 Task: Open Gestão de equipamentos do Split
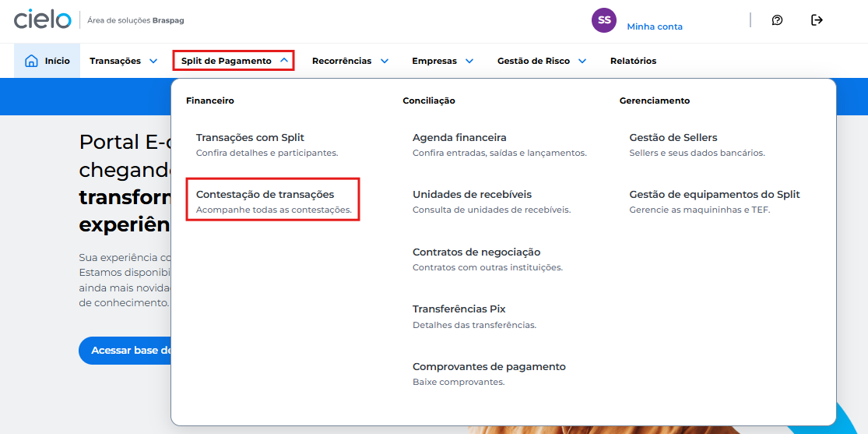[715, 195]
